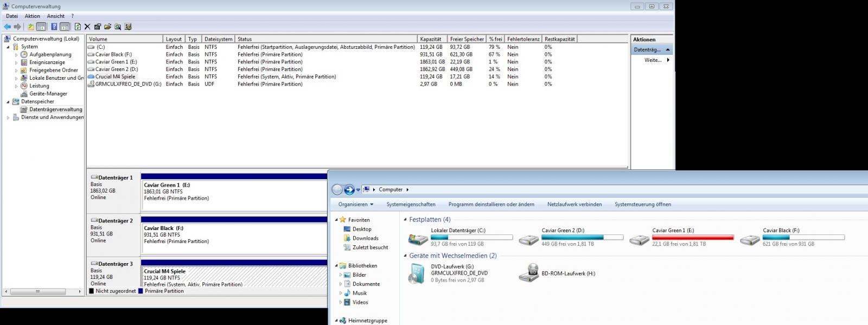The width and height of the screenshot is (868, 325).
Task: Open the Ansicht menu
Action: point(56,16)
